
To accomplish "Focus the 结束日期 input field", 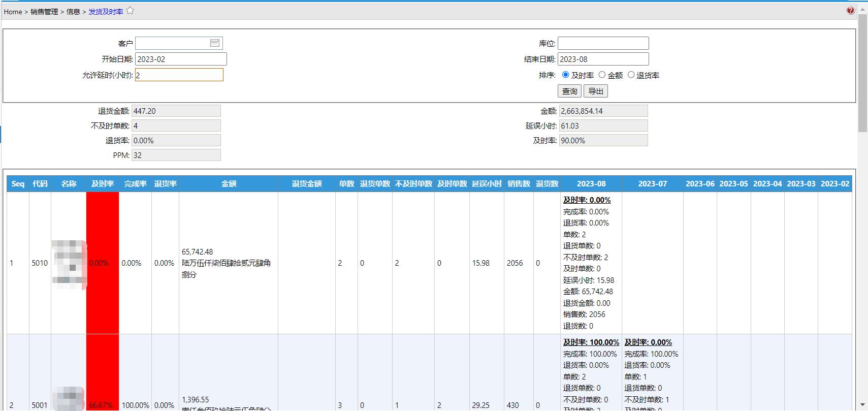I will [x=603, y=59].
